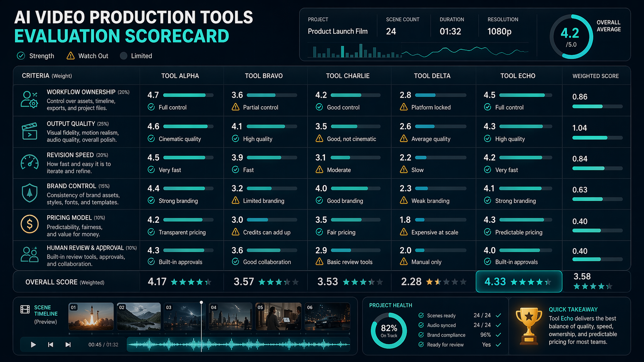The height and width of the screenshot is (362, 644).
Task: Open scene 06 night car thumbnail
Action: [x=327, y=316]
